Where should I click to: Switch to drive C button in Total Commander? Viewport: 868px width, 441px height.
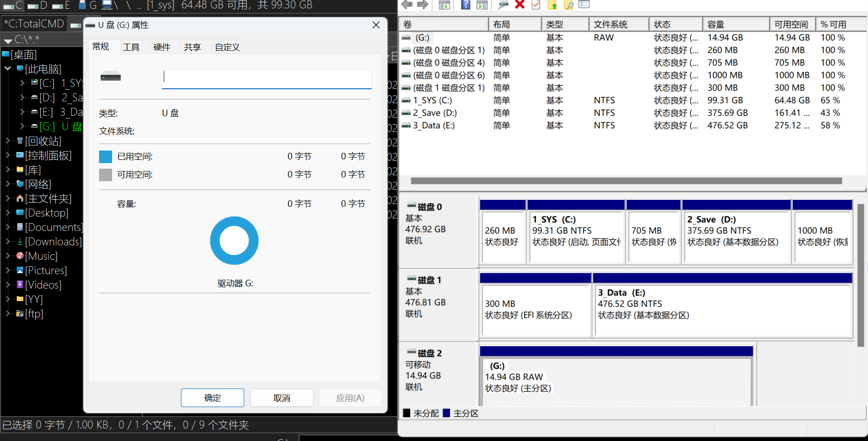pyautogui.click(x=13, y=5)
